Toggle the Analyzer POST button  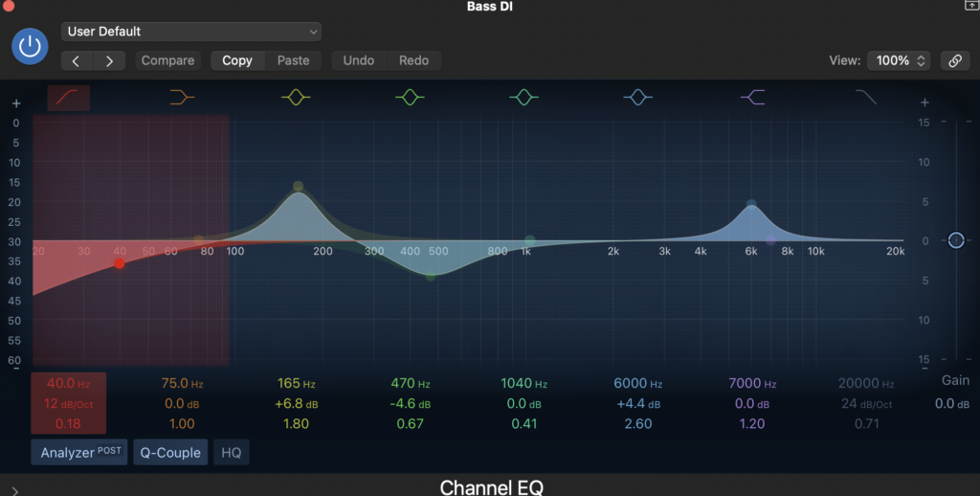(78, 453)
